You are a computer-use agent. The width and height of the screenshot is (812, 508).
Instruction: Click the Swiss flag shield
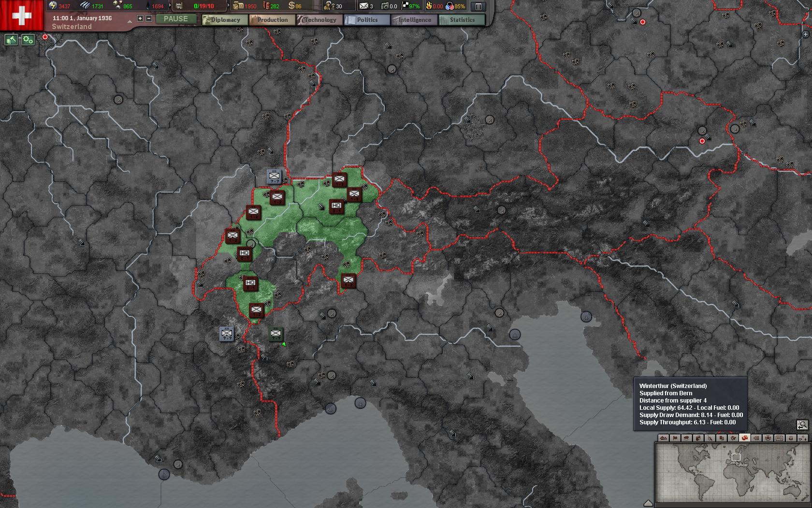21,15
